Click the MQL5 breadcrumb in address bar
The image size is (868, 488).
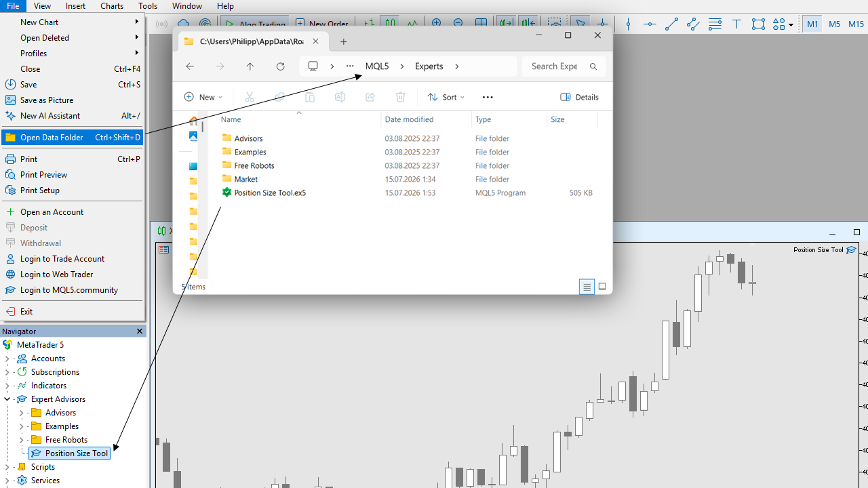click(x=377, y=66)
